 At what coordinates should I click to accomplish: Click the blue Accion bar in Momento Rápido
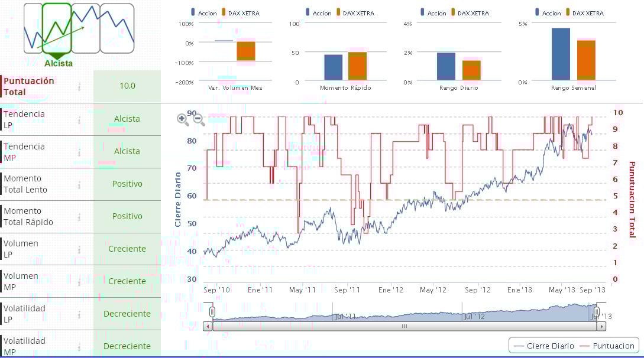[x=333, y=67]
